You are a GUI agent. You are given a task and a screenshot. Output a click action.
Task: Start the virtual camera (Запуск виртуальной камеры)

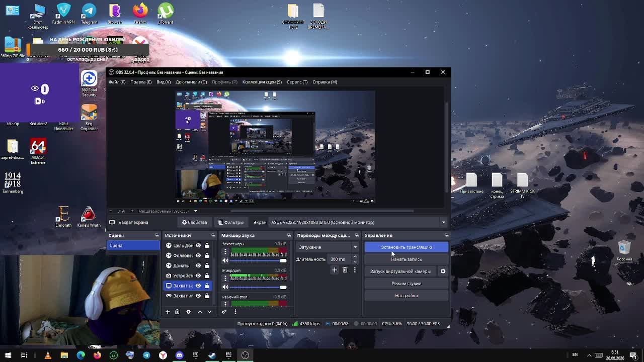tap(400, 271)
